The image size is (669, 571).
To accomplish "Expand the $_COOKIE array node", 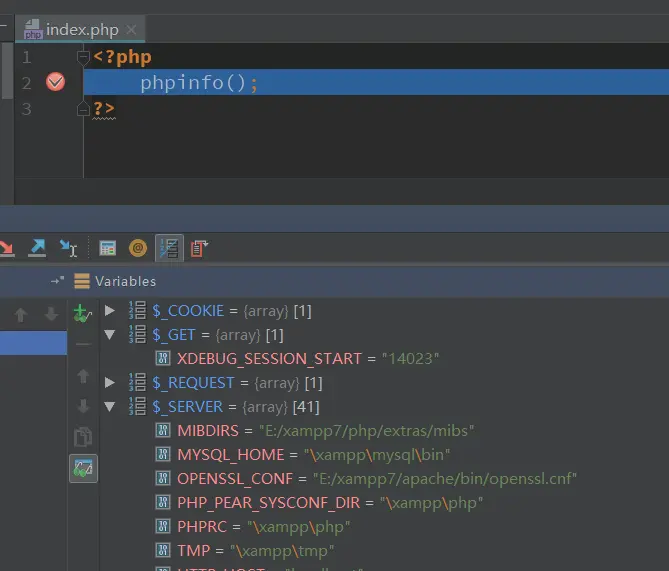I will 110,310.
